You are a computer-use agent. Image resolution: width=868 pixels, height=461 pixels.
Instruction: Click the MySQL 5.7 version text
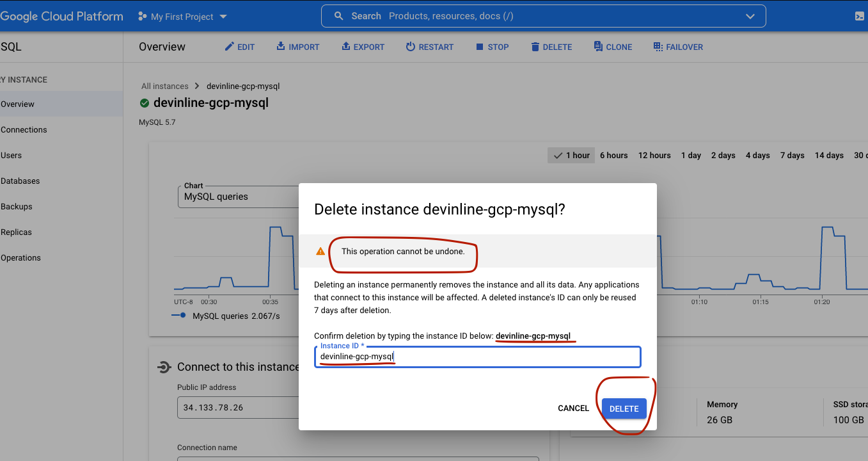click(157, 122)
